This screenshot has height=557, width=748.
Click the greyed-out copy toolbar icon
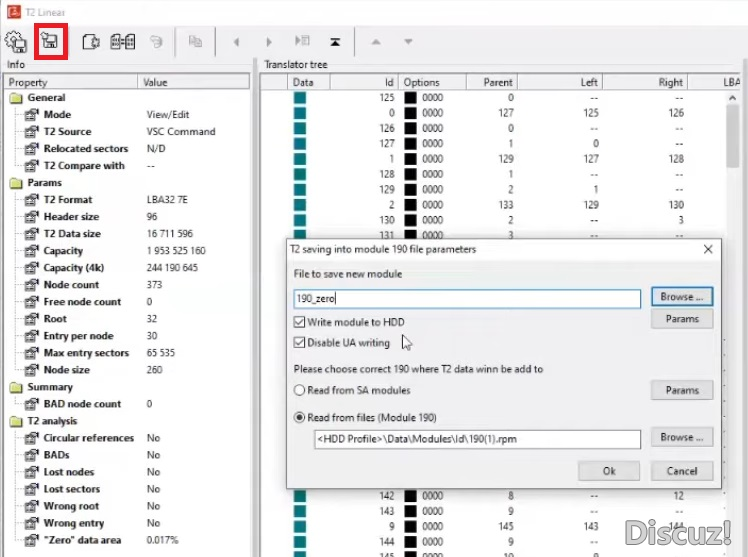[195, 41]
